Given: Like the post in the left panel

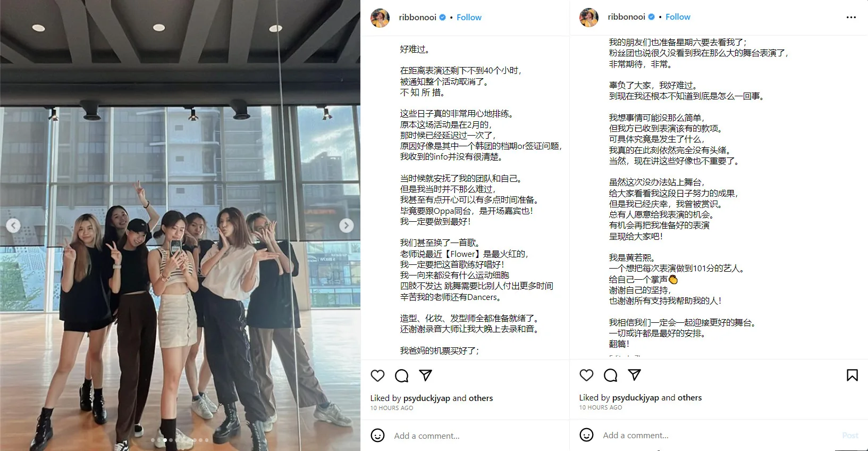Looking at the screenshot, I should tap(377, 375).
